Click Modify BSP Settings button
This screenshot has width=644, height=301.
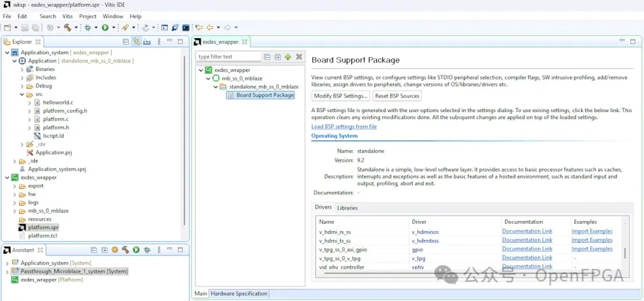point(340,96)
